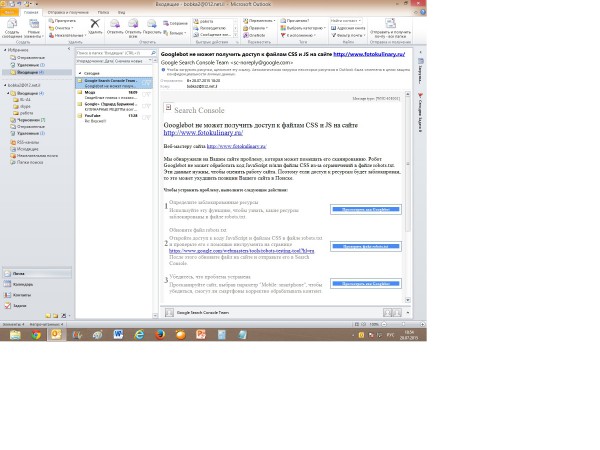Click message body scrollbar down arrow
This screenshot has height=450, width=600.
pyautogui.click(x=408, y=300)
